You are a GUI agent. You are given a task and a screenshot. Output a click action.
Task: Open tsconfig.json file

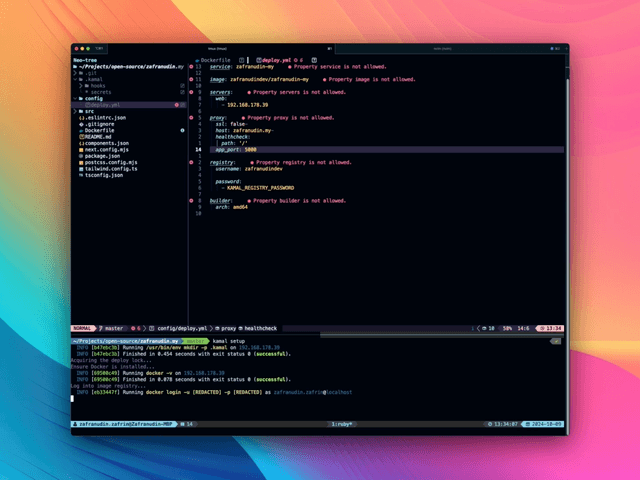pos(104,175)
